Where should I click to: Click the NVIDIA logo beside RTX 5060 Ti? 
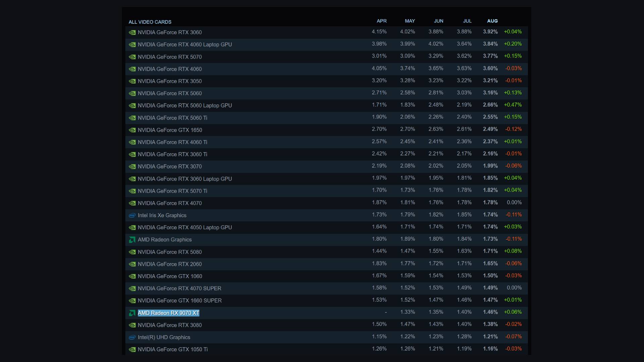pos(132,118)
